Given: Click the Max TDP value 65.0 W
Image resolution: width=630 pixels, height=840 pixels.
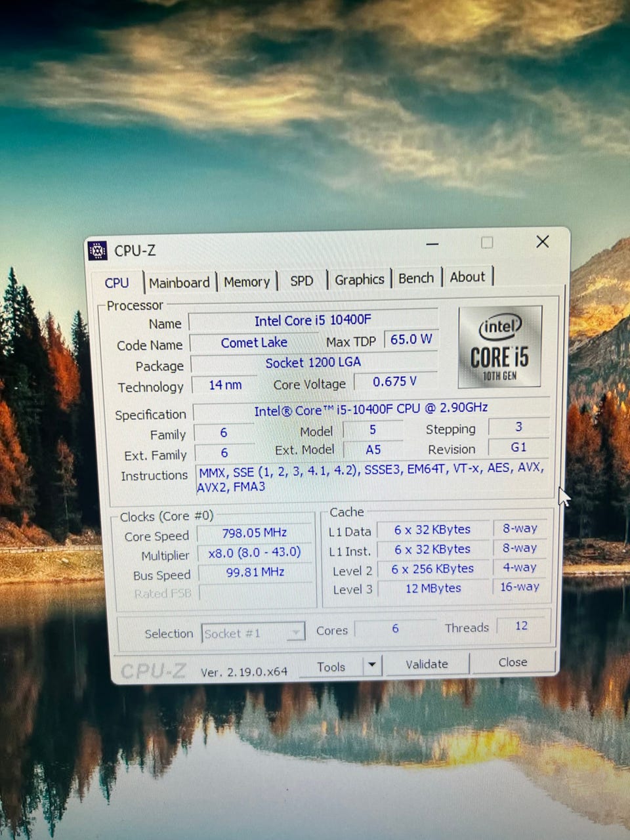Looking at the screenshot, I should coord(411,339).
